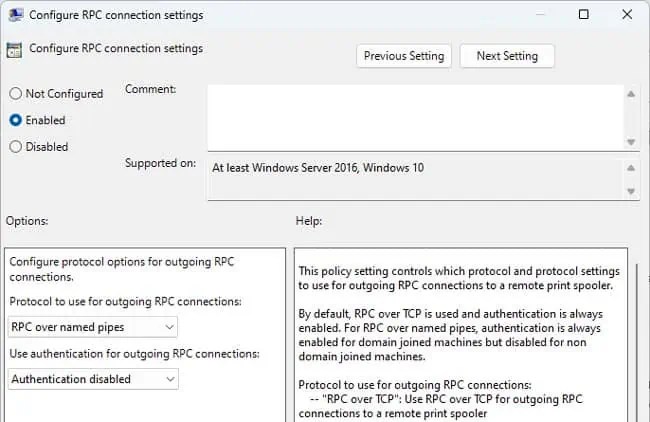Close the Configure RPC connection settings window
The image size is (650, 422).
[x=627, y=15]
